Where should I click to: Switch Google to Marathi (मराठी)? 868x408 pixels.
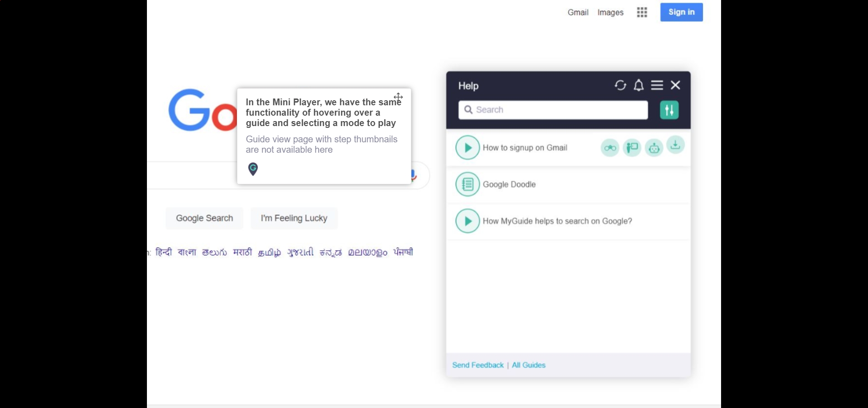[242, 252]
